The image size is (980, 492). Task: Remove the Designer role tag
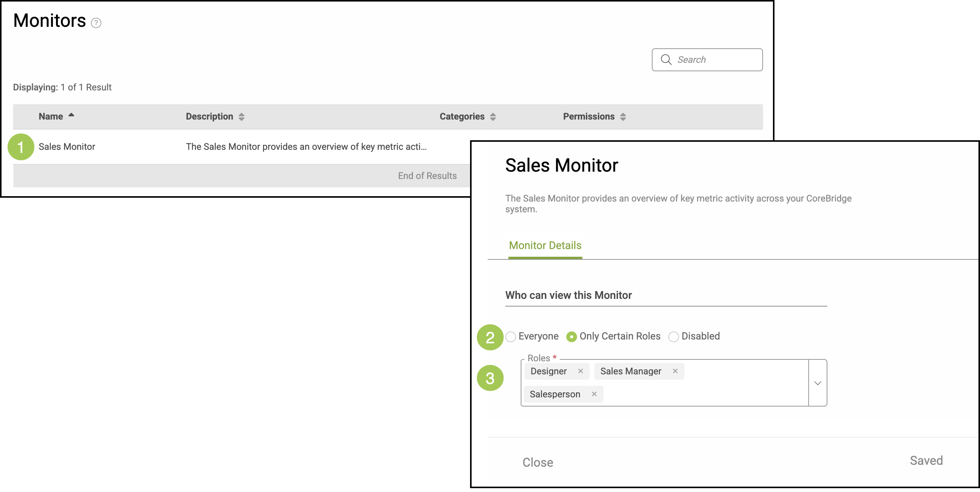pos(580,371)
